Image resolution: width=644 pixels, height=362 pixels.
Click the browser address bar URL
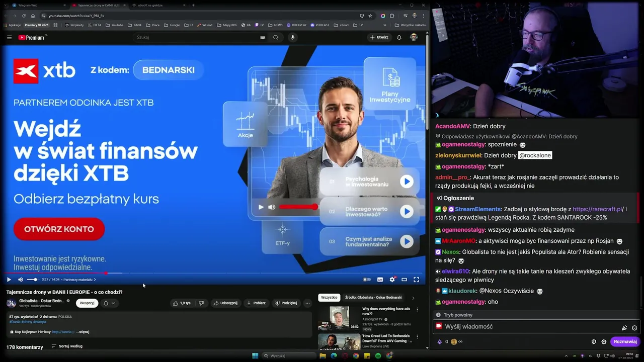tap(76, 16)
